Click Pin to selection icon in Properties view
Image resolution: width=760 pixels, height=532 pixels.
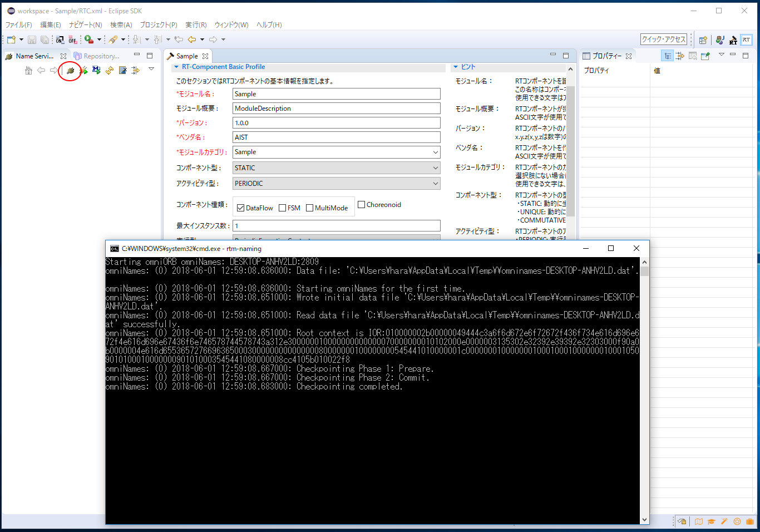tap(705, 56)
